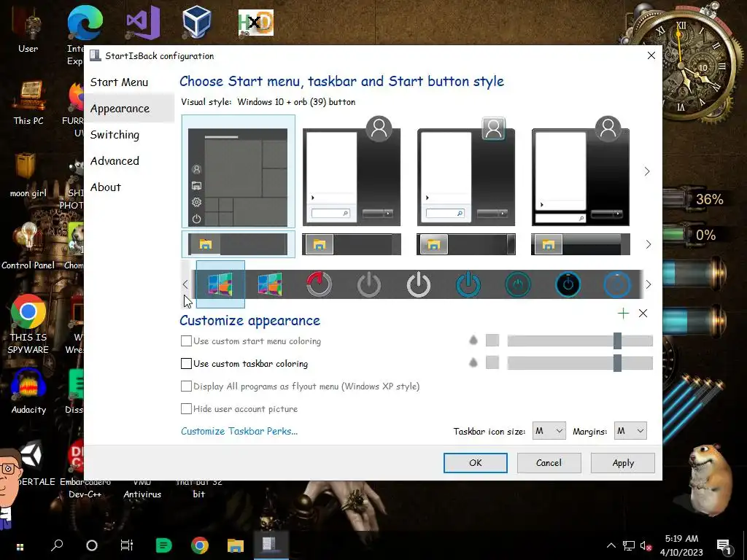Click taskbar color droplet icon
747x560 pixels.
(473, 362)
